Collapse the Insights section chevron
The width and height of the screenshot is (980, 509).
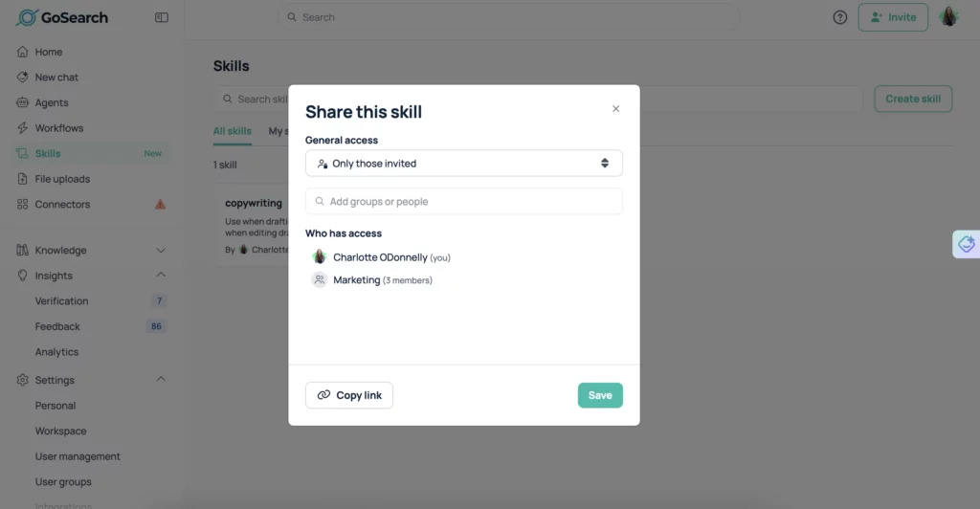(x=161, y=275)
